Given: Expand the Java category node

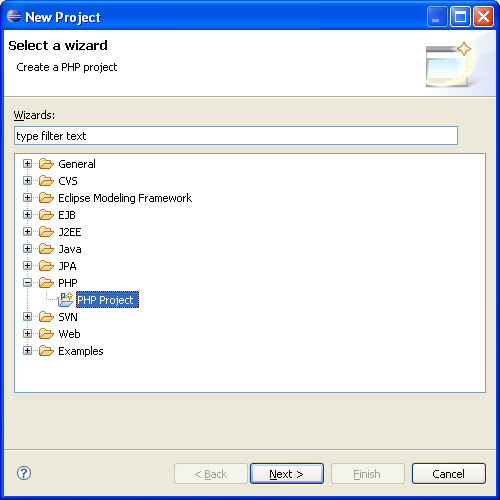Looking at the screenshot, I should (27, 249).
